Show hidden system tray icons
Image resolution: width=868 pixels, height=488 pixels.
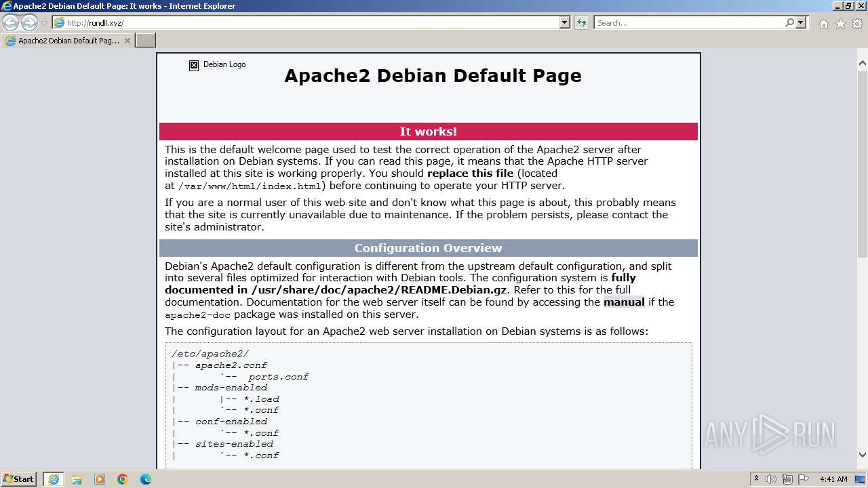(757, 479)
